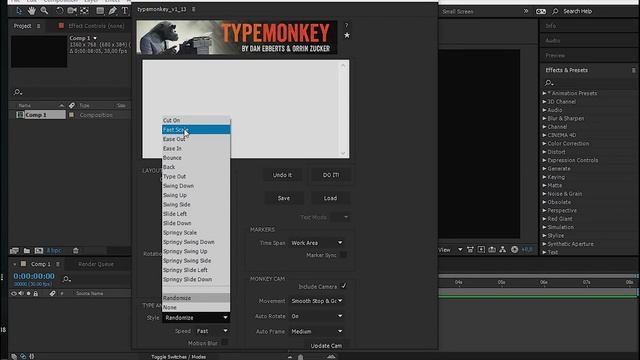Open the Movement Smooth Stop dropdown
640x360 pixels.
317,301
